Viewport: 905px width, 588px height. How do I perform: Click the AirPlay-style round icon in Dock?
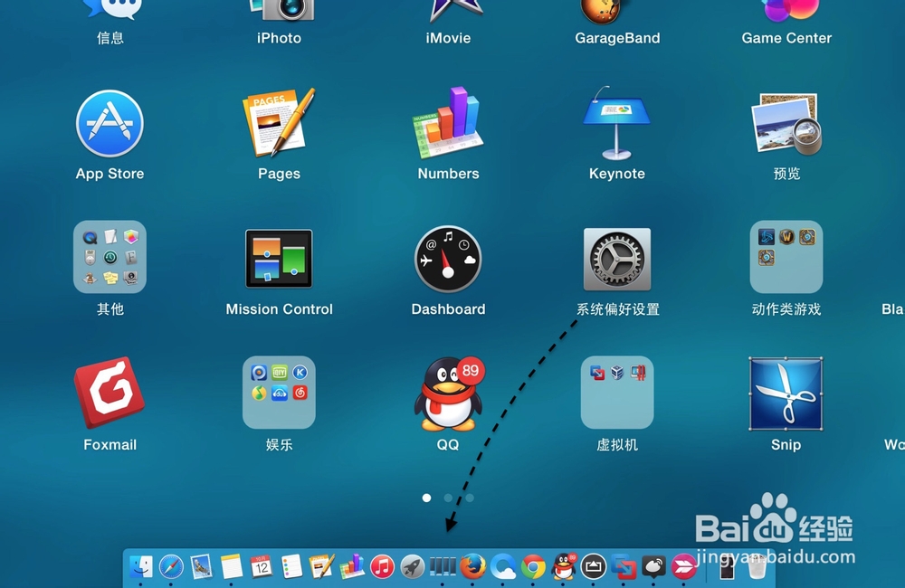point(594,566)
